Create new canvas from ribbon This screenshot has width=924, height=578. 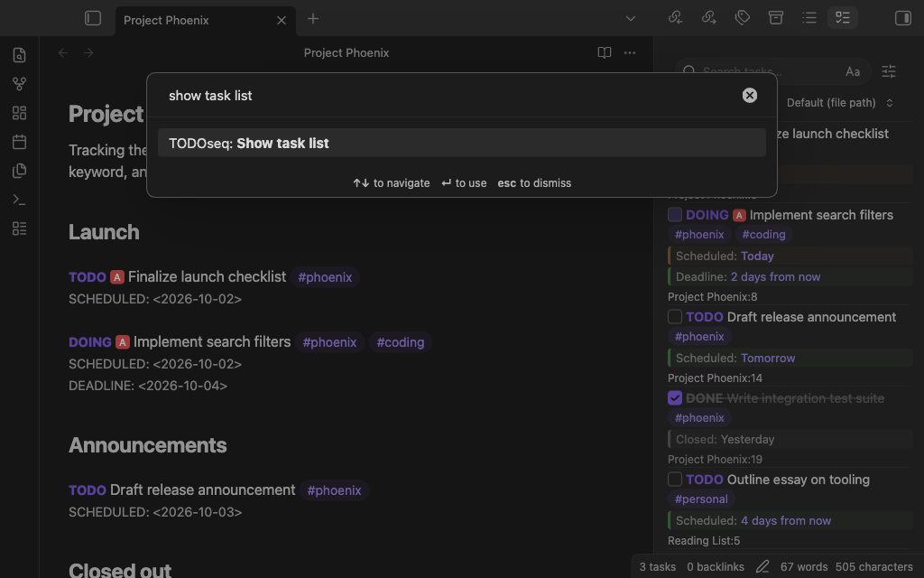pos(20,113)
